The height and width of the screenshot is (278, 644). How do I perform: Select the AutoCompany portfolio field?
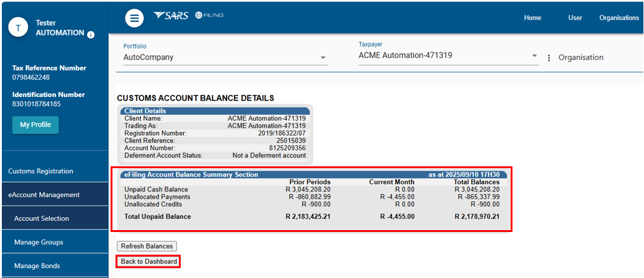(x=218, y=57)
